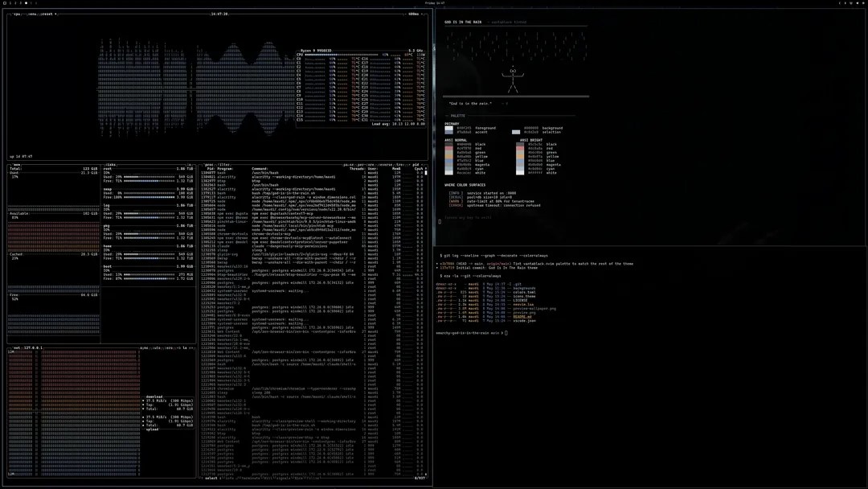Click the backgrounds directory entry

[524, 288]
